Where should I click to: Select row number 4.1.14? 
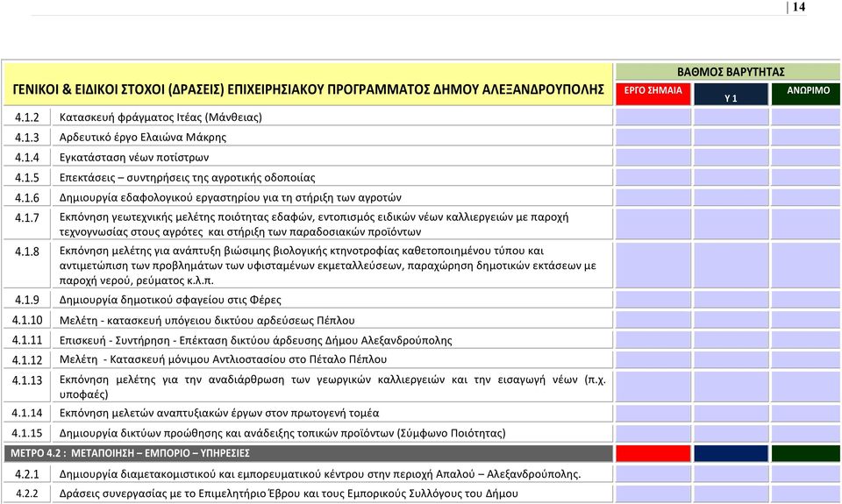coord(27,414)
